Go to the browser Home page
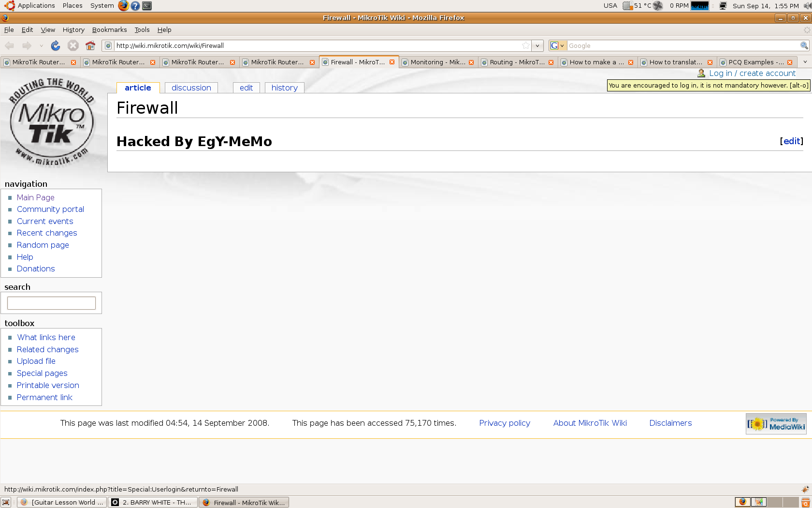Viewport: 812px width, 508px height. point(90,45)
